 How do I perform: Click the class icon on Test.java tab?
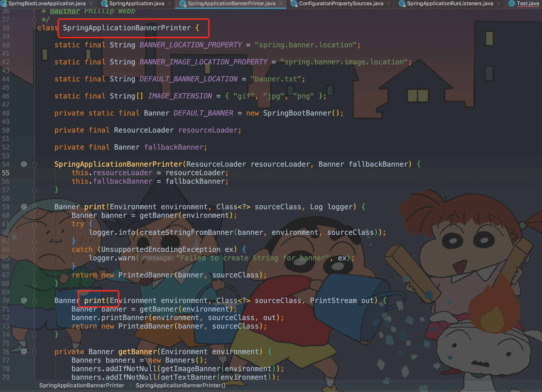click(x=511, y=3)
